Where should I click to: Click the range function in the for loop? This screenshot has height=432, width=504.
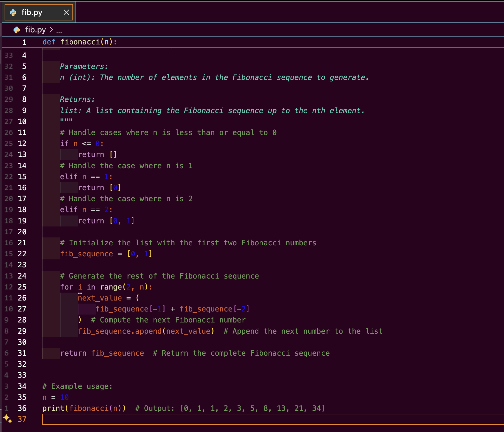(x=111, y=287)
